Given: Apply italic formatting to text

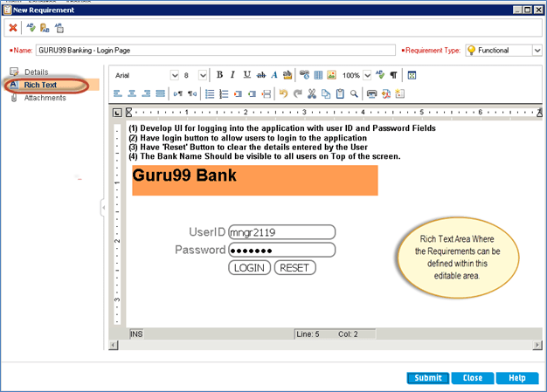Looking at the screenshot, I should (233, 75).
